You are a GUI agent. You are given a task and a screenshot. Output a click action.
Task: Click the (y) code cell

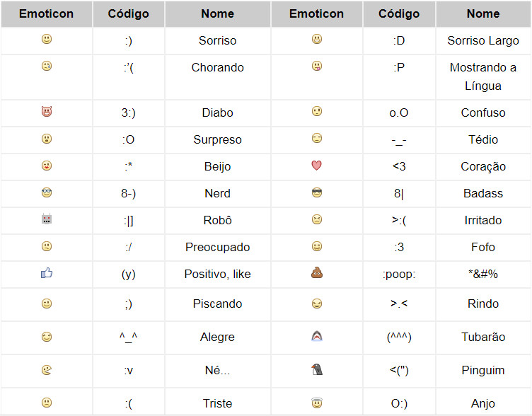point(129,275)
